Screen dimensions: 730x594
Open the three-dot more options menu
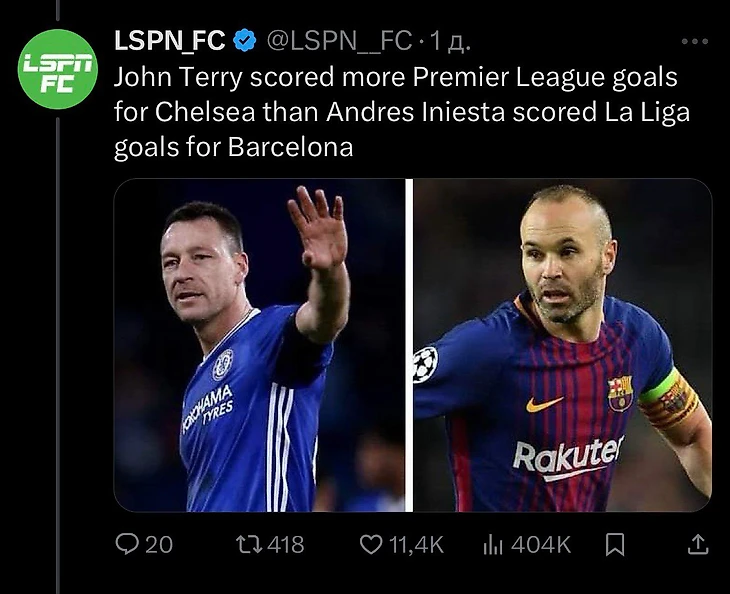(694, 41)
